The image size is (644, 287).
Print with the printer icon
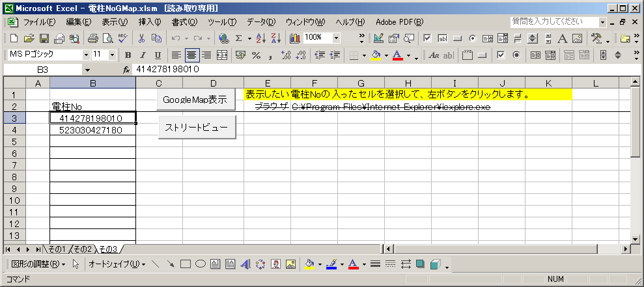click(93, 38)
